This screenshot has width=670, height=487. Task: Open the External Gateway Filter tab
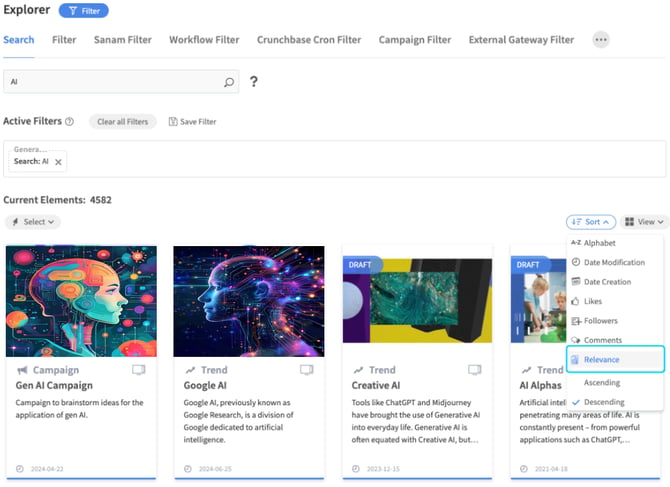click(521, 40)
